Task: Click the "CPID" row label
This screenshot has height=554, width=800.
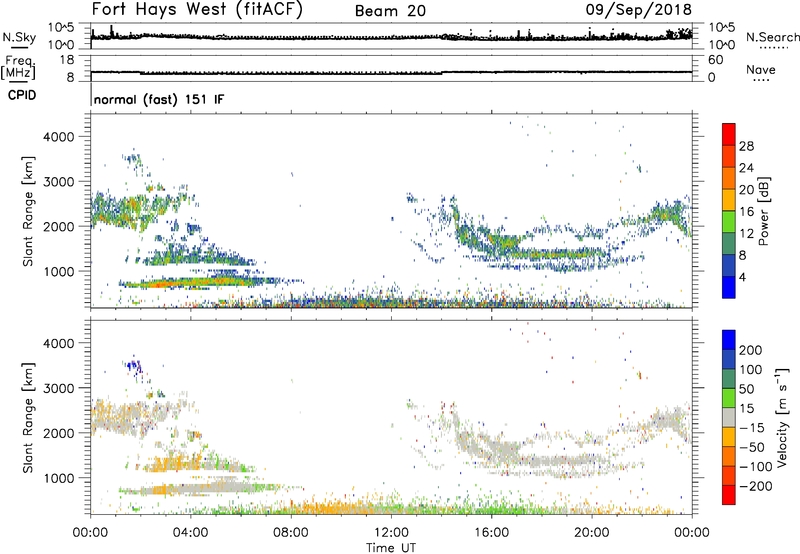Action: click(22, 95)
